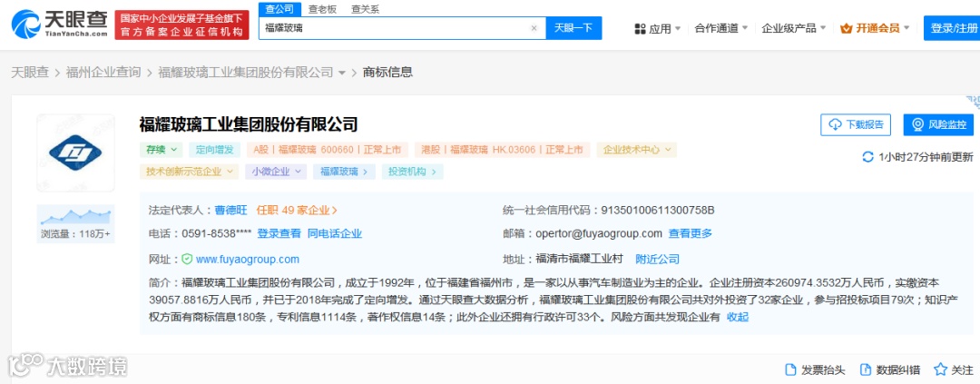Expand the breadcrumb company dropdown arrow

(342, 73)
